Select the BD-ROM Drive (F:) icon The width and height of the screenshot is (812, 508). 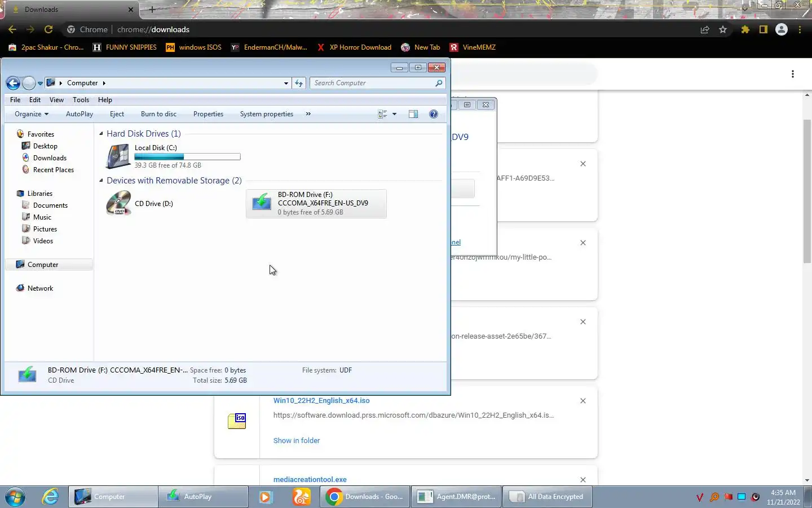pyautogui.click(x=261, y=202)
